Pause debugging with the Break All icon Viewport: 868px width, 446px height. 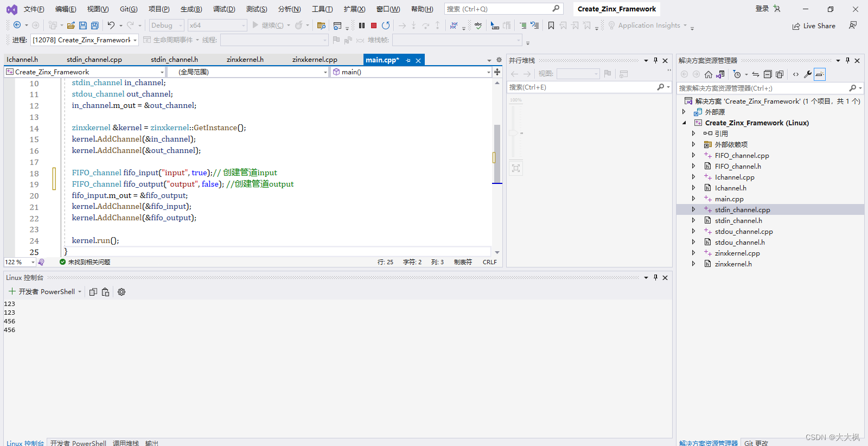tap(362, 26)
